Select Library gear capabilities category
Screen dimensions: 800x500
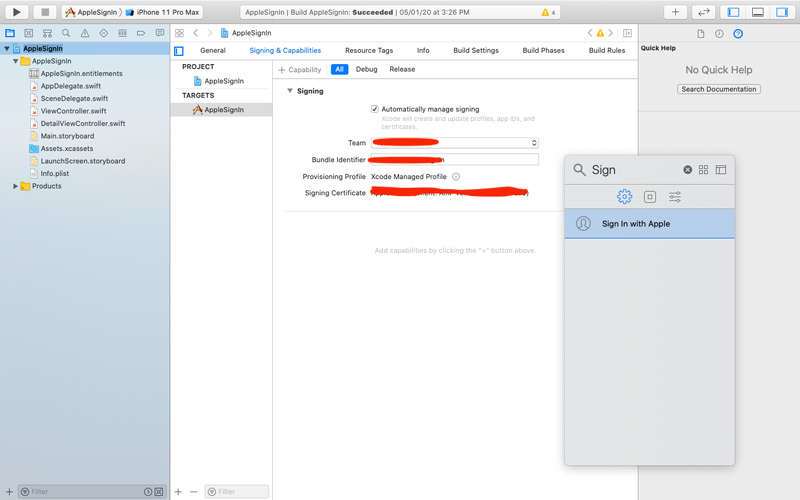(624, 196)
